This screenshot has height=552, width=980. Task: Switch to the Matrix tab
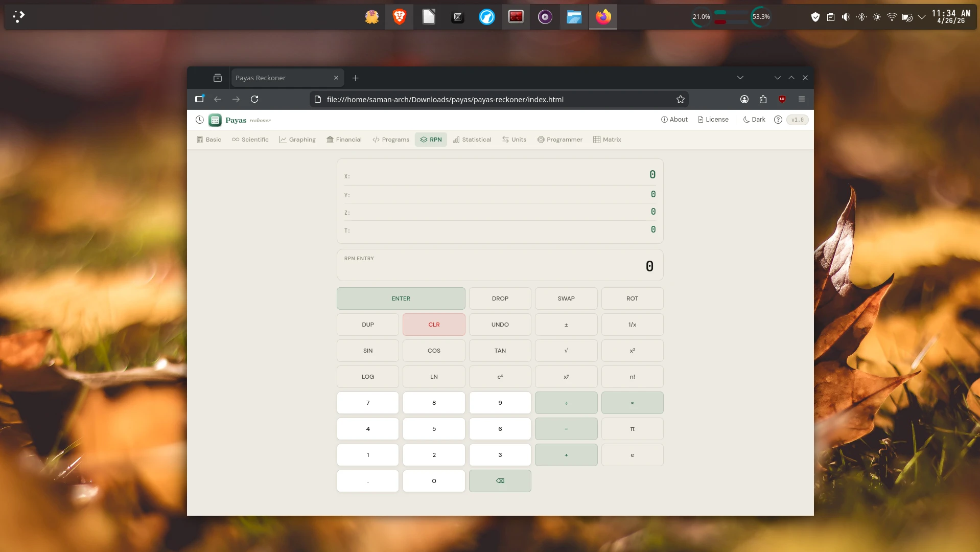click(x=606, y=140)
